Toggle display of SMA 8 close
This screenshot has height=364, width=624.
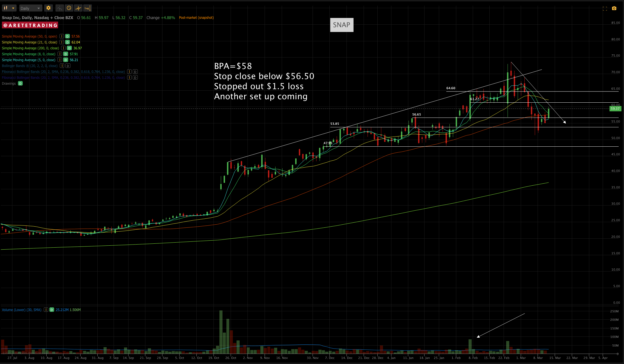click(x=66, y=54)
